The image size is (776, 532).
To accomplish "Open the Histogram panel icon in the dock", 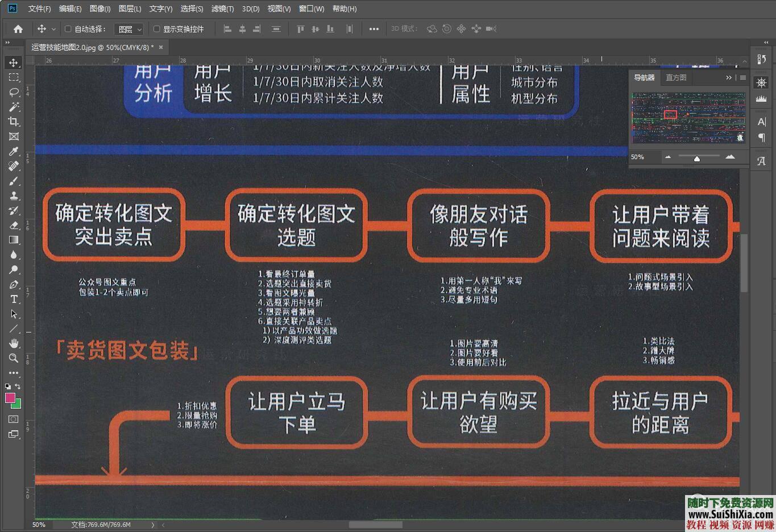I will tap(761, 98).
